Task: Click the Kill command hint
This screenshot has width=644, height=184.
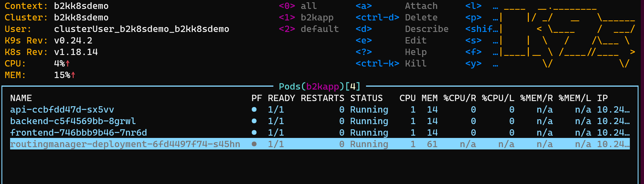Action: click(416, 64)
